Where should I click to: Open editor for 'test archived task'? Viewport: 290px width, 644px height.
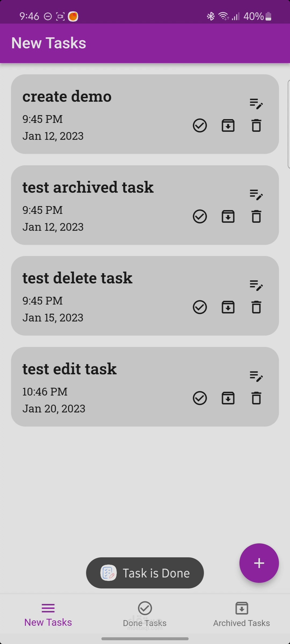(256, 195)
